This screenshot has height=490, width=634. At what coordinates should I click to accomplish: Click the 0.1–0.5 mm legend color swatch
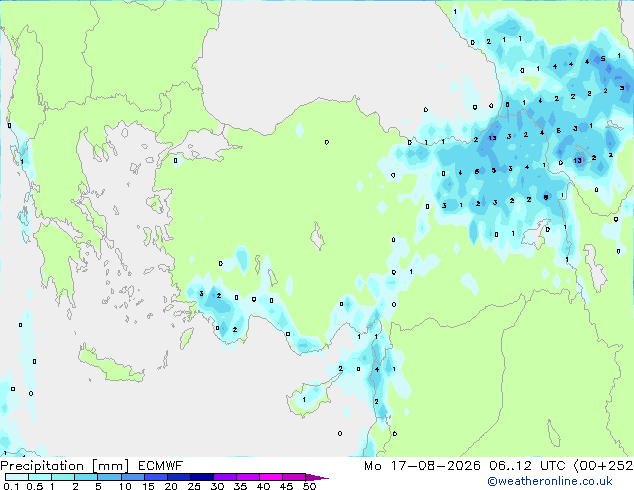[x=17, y=477]
